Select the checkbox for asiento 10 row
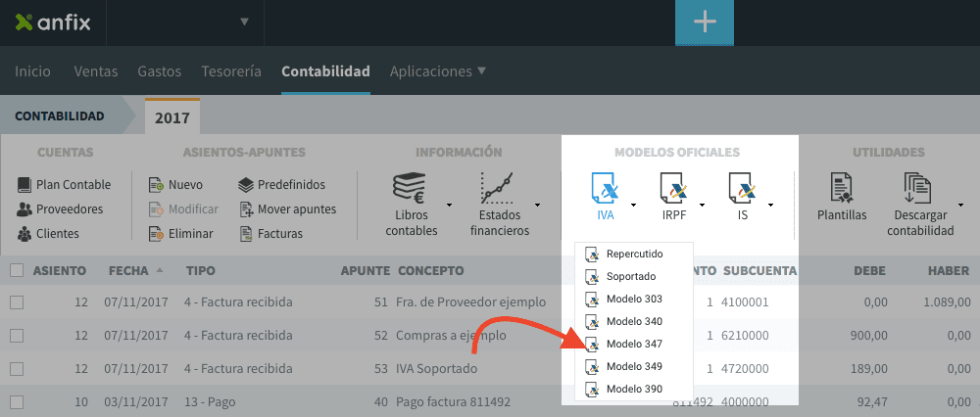 pyautogui.click(x=17, y=402)
